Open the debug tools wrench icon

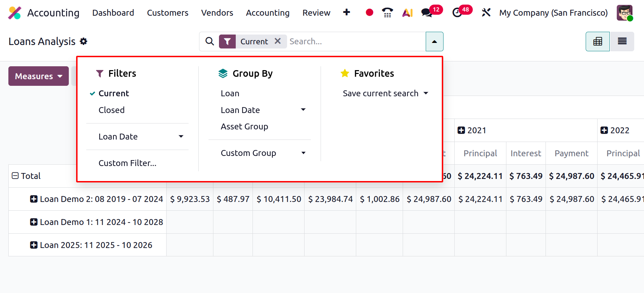(486, 13)
